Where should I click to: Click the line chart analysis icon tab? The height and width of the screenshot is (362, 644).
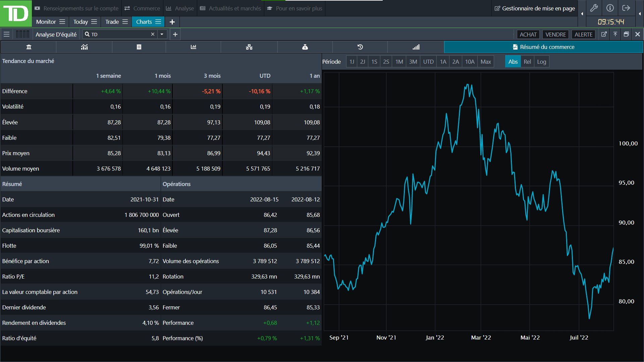(84, 47)
